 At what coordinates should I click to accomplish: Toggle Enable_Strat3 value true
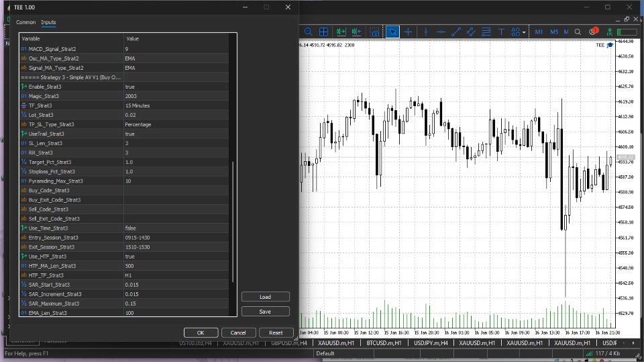point(176,87)
